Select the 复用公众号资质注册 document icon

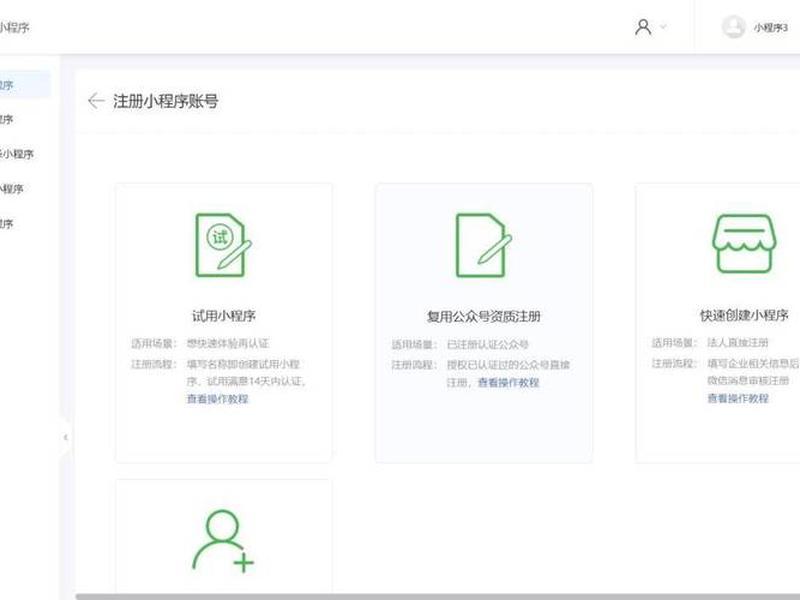tap(483, 245)
